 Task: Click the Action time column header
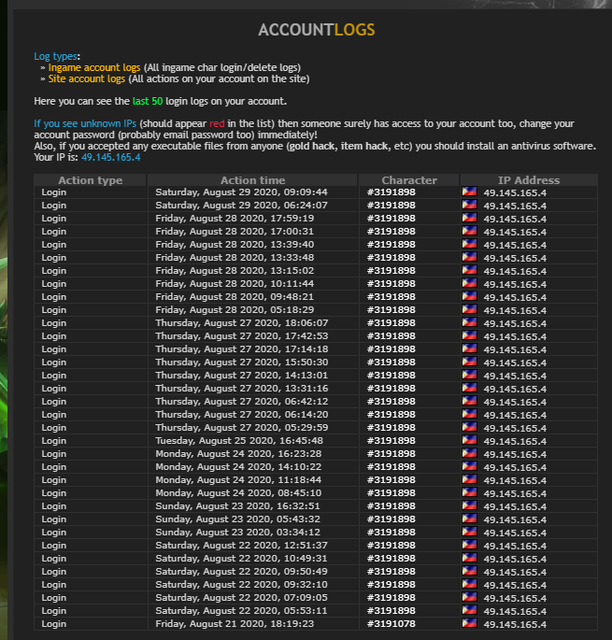pos(253,180)
